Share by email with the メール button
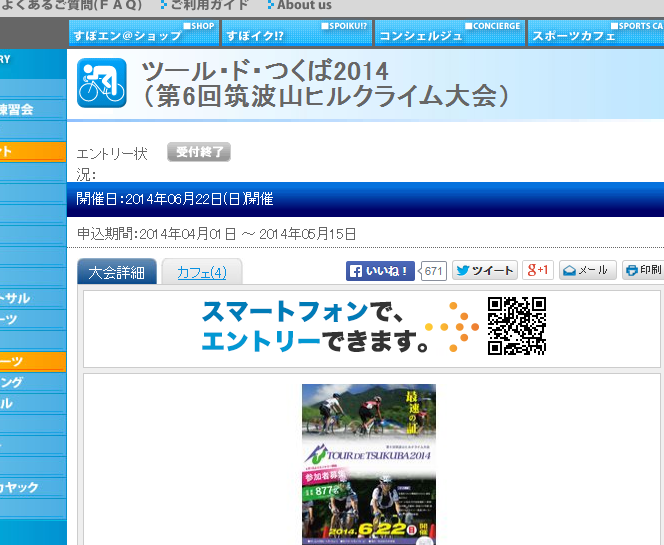The image size is (664, 545). (587, 271)
